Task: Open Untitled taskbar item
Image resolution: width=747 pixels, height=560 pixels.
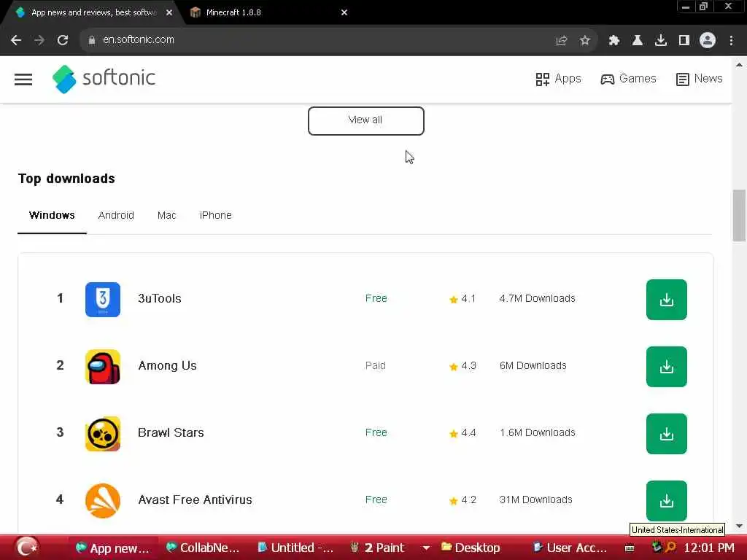Action: pyautogui.click(x=296, y=548)
